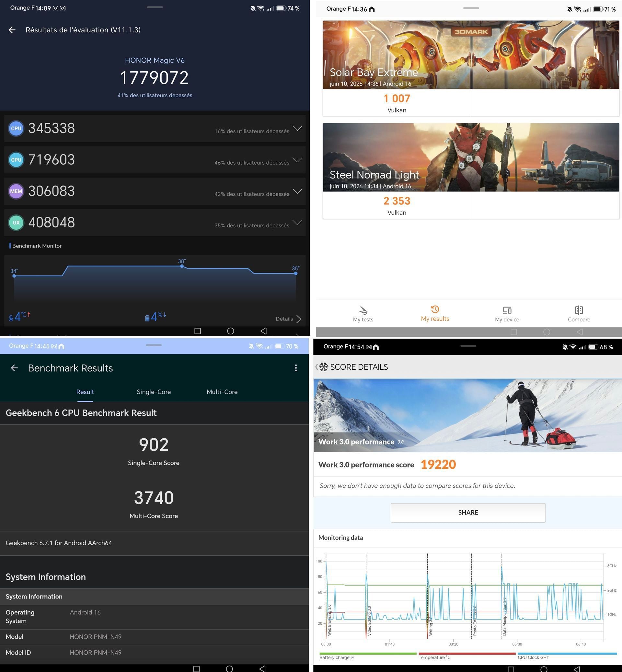Tap back triangle in AnTuTu navigation bar
The image size is (622, 672).
point(264,331)
